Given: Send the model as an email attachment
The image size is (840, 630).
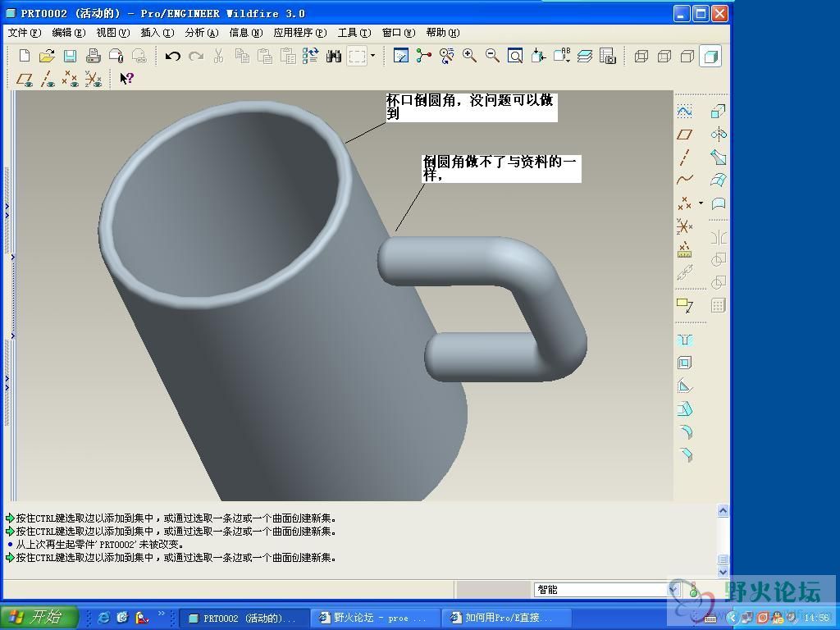Looking at the screenshot, I should [x=116, y=56].
